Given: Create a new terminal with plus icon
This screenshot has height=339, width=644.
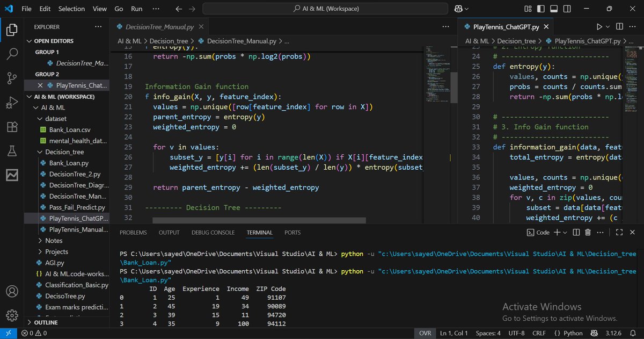Looking at the screenshot, I should 557,232.
